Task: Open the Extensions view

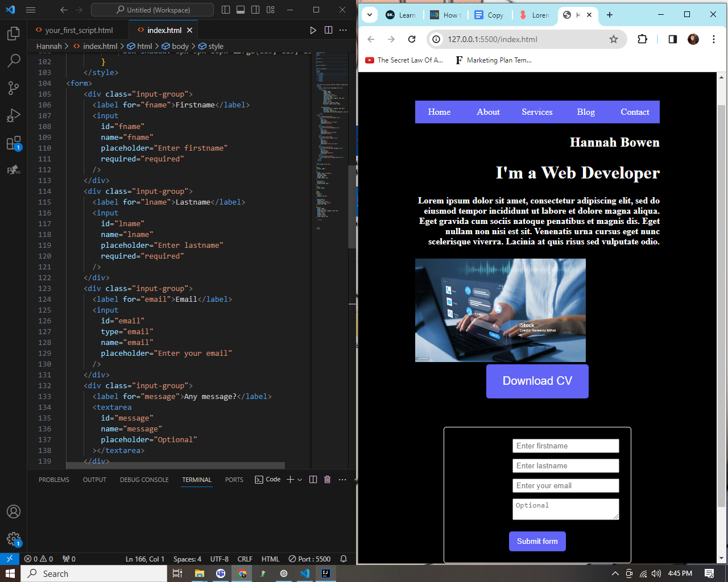Action: coord(14,143)
